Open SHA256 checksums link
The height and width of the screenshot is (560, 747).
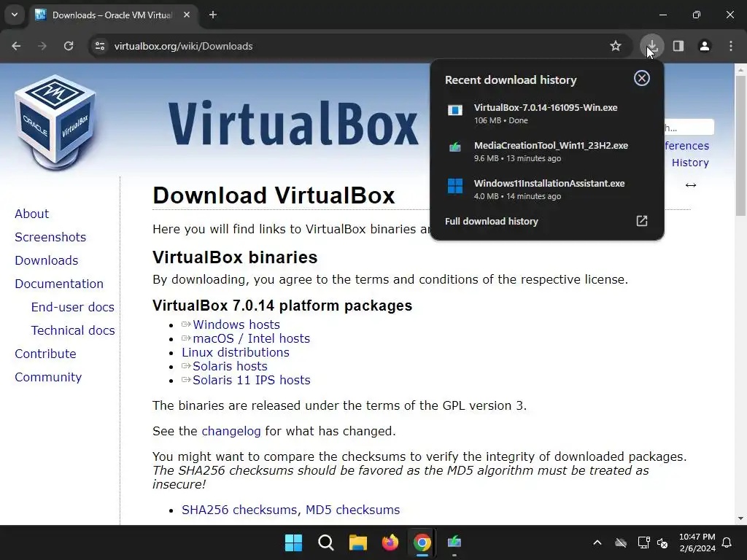[239, 510]
